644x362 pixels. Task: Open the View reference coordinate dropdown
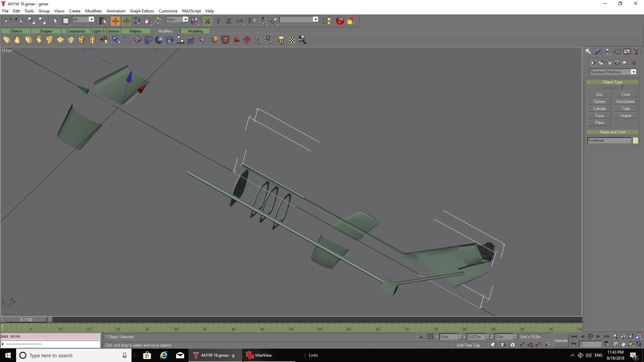pos(185,19)
